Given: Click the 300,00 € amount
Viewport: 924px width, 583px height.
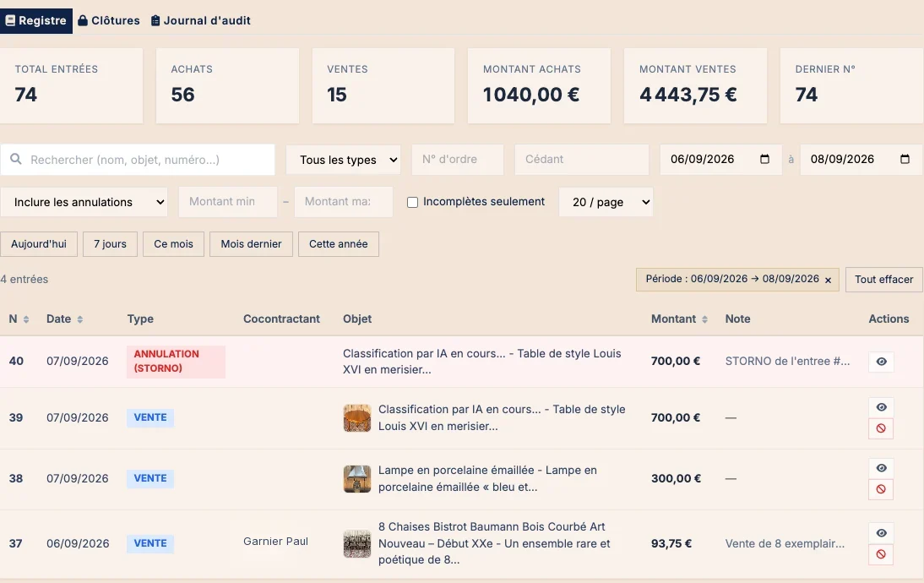Looking at the screenshot, I should pos(676,479).
